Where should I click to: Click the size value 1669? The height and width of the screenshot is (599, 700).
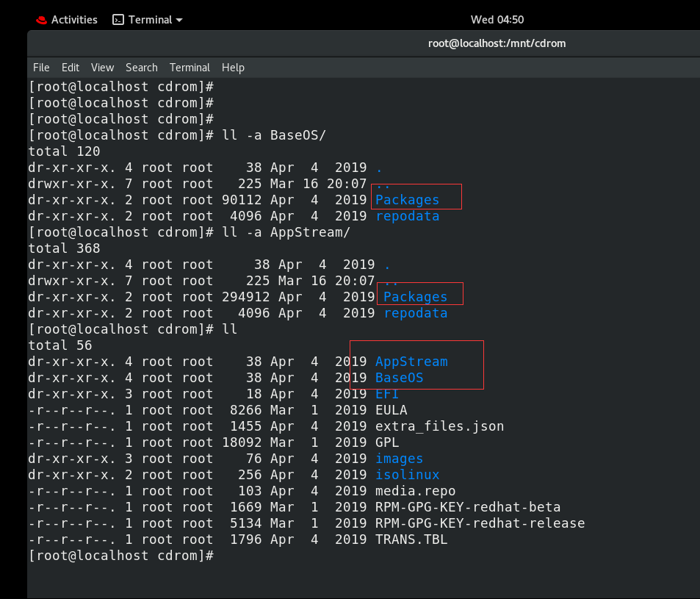(x=246, y=507)
